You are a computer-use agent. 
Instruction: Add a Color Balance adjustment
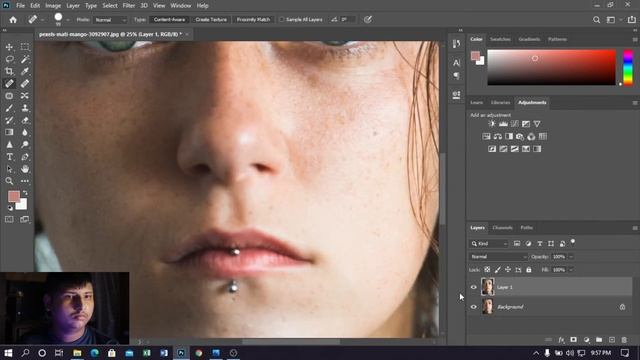tap(498, 136)
